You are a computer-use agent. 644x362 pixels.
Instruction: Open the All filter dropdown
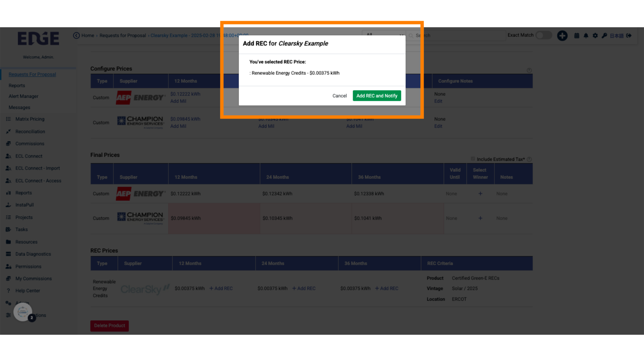[384, 35]
